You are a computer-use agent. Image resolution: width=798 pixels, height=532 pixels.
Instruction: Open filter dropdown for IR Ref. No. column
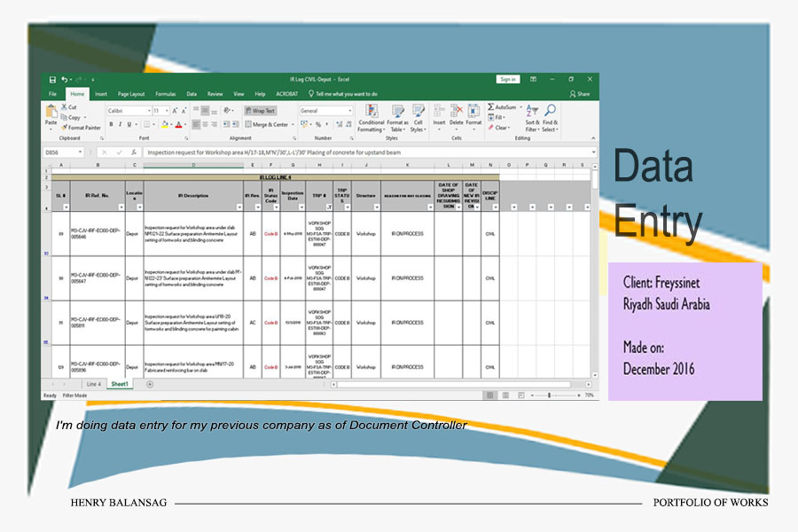(x=121, y=207)
